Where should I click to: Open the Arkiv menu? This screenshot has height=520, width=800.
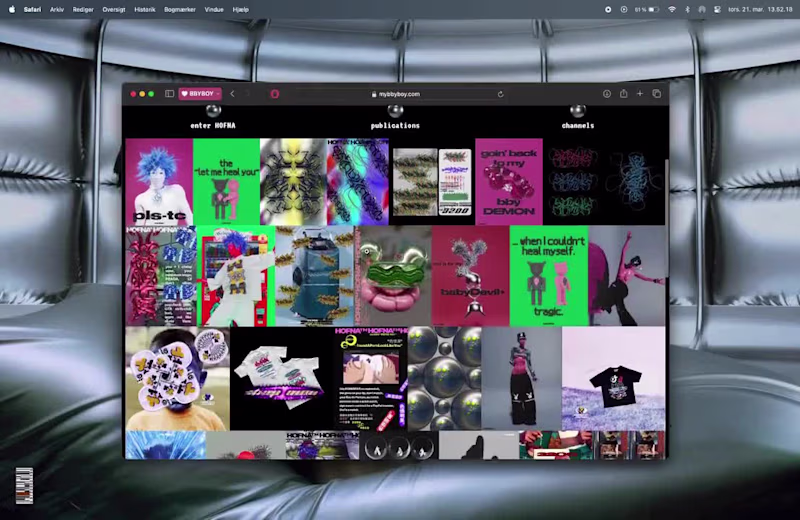coord(57,9)
